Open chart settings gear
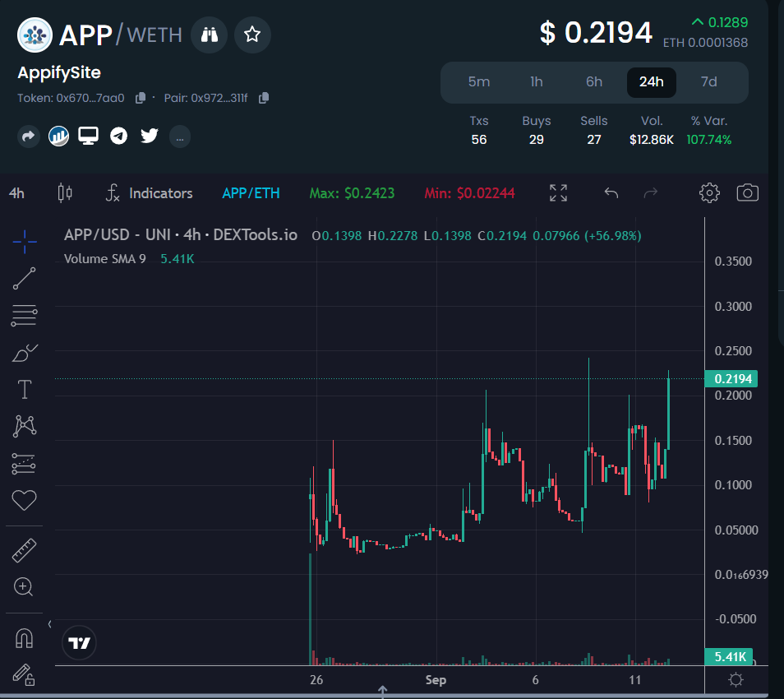The width and height of the screenshot is (784, 699). pyautogui.click(x=709, y=193)
